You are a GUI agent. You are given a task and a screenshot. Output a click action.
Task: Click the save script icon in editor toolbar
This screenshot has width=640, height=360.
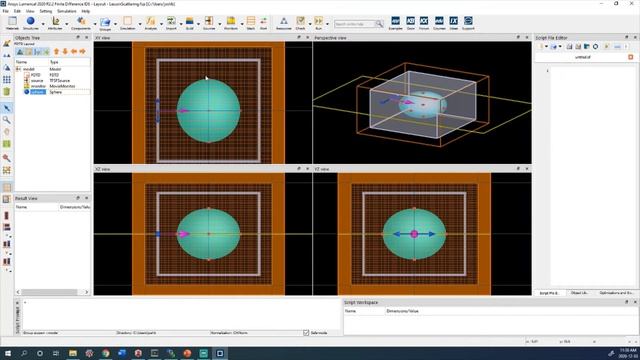click(569, 47)
